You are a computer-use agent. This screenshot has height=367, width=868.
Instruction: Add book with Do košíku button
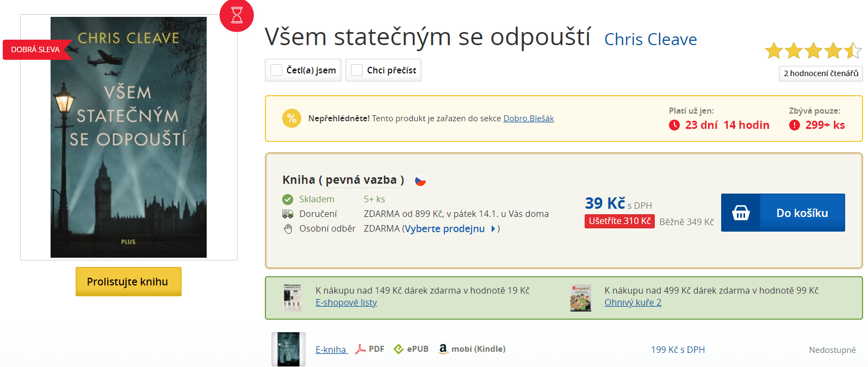coord(783,213)
